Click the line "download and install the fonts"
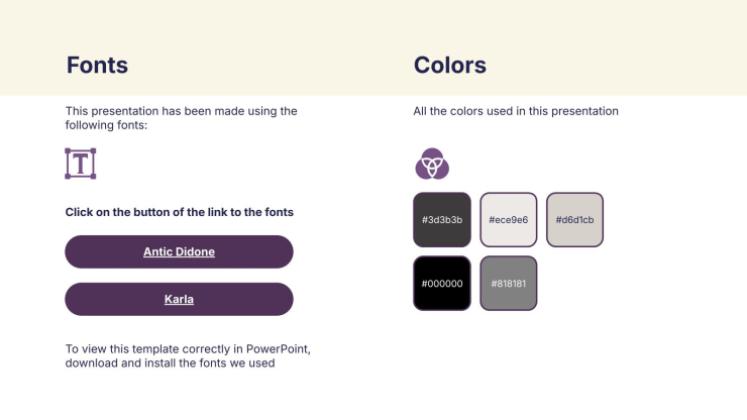The height and width of the screenshot is (420, 747). 170,363
